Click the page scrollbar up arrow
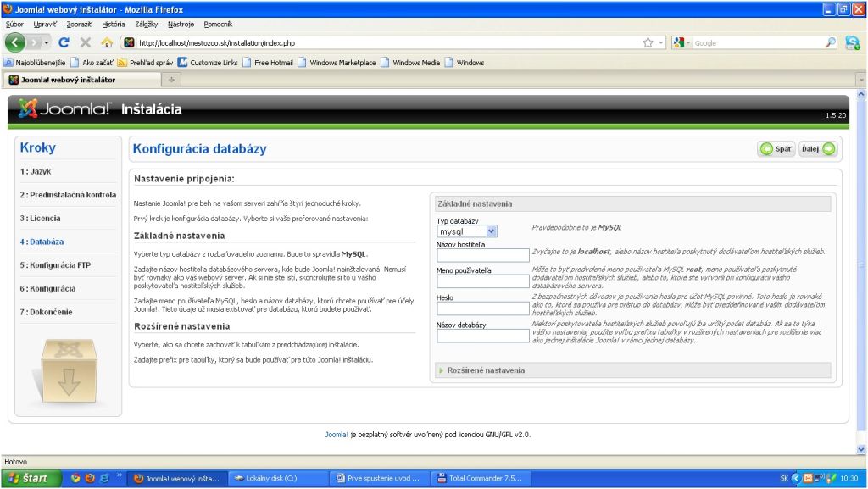 pyautogui.click(x=861, y=95)
